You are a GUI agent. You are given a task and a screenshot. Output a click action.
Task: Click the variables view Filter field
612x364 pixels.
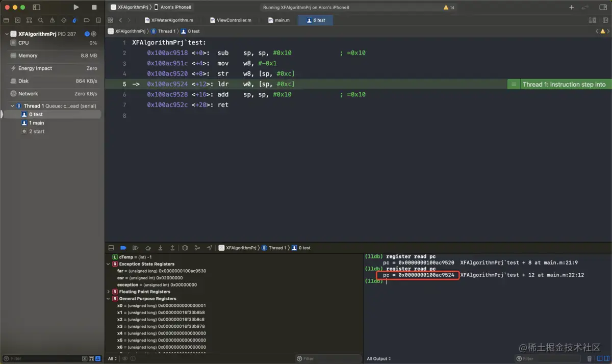pyautogui.click(x=328, y=359)
